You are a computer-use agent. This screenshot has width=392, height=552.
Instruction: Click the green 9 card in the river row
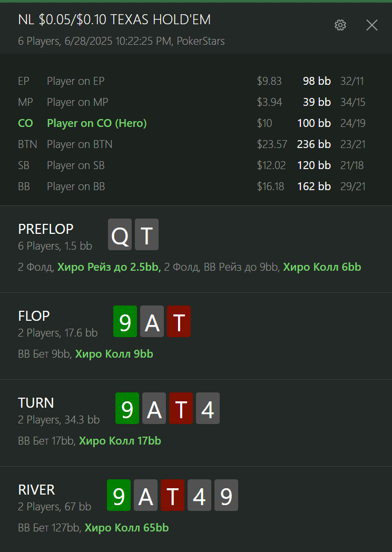[119, 495]
